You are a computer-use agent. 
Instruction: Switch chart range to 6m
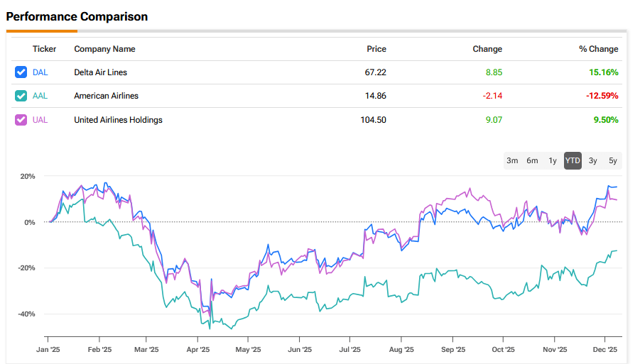532,161
